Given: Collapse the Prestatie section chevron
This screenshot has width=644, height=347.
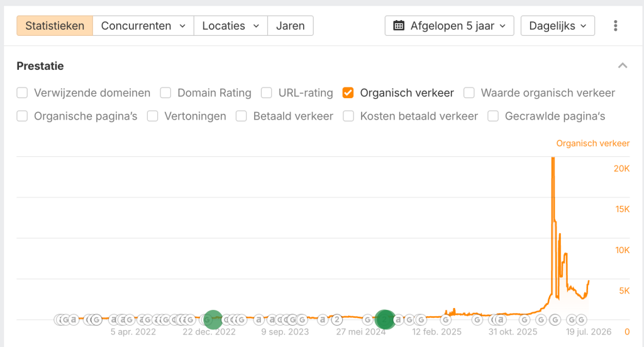Looking at the screenshot, I should click(x=623, y=65).
